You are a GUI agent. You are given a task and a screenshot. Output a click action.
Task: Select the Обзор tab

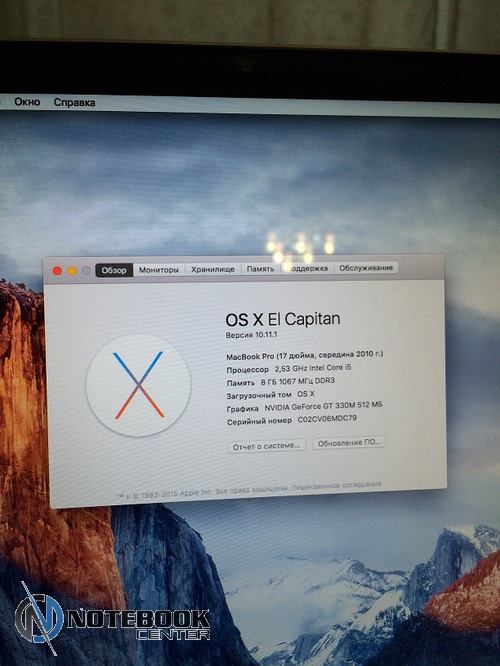point(114,270)
